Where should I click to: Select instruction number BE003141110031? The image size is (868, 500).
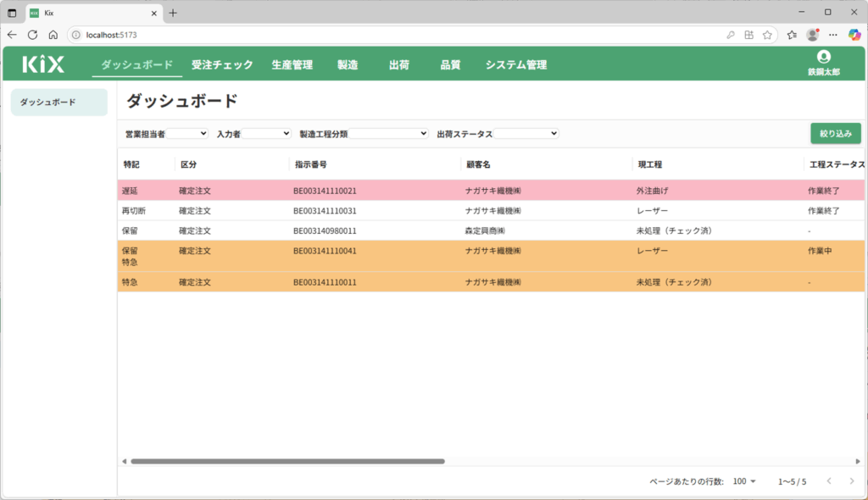coord(325,210)
